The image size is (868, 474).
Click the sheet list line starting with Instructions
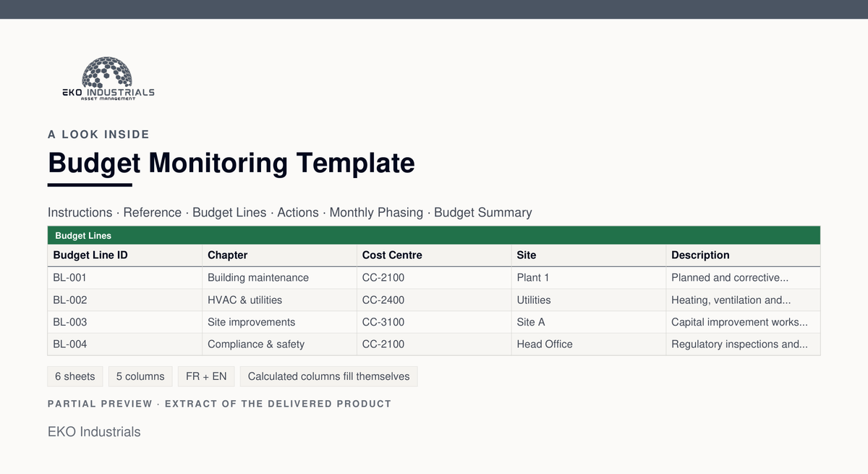pyautogui.click(x=290, y=213)
